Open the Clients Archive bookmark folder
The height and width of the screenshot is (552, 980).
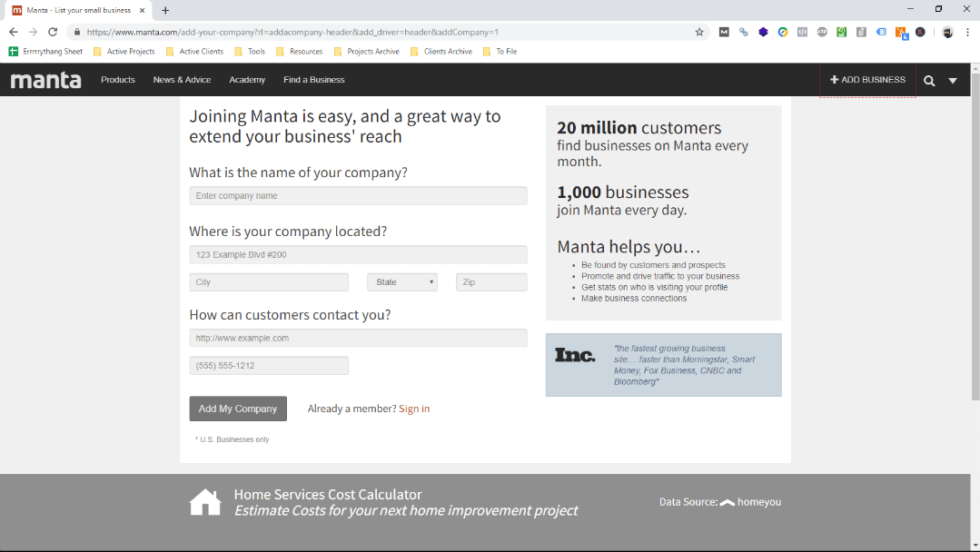[441, 51]
